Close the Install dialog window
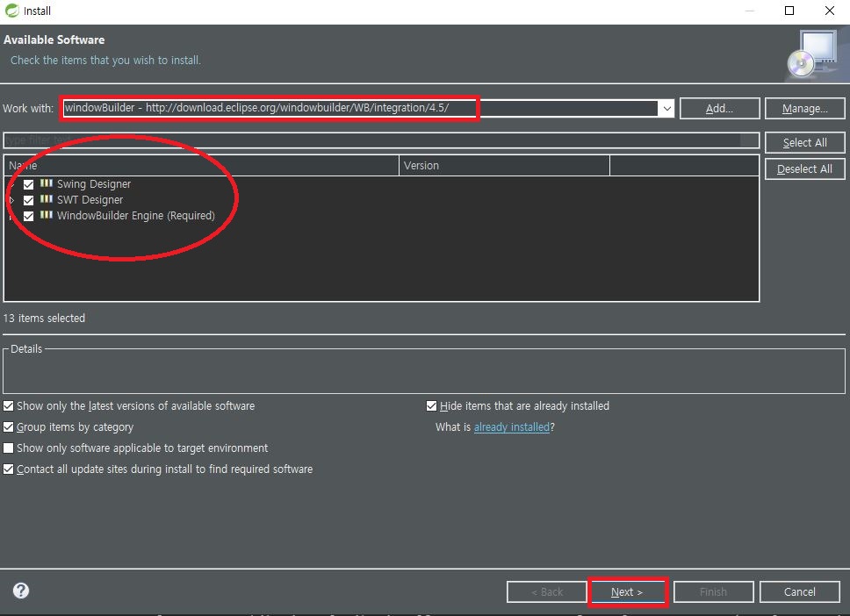The image size is (850, 616). 830,11
